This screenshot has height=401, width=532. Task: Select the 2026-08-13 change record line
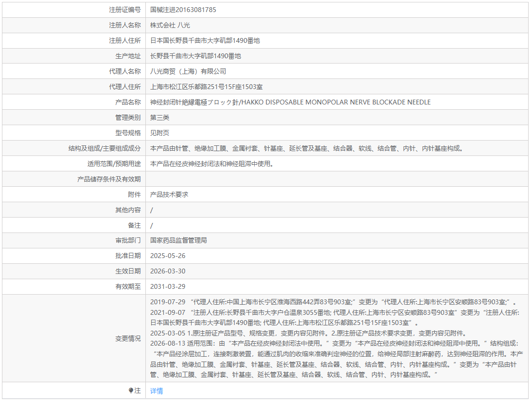click(337, 359)
